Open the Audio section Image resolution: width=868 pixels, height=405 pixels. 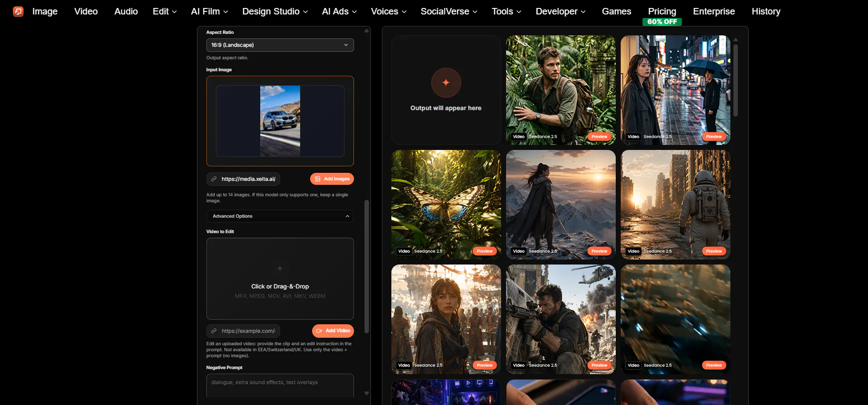[x=126, y=11]
